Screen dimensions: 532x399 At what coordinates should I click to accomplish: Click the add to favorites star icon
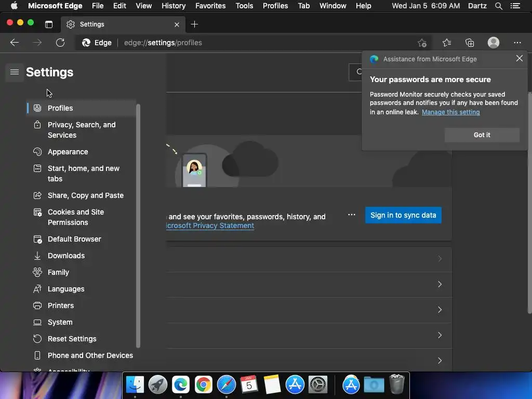point(422,43)
